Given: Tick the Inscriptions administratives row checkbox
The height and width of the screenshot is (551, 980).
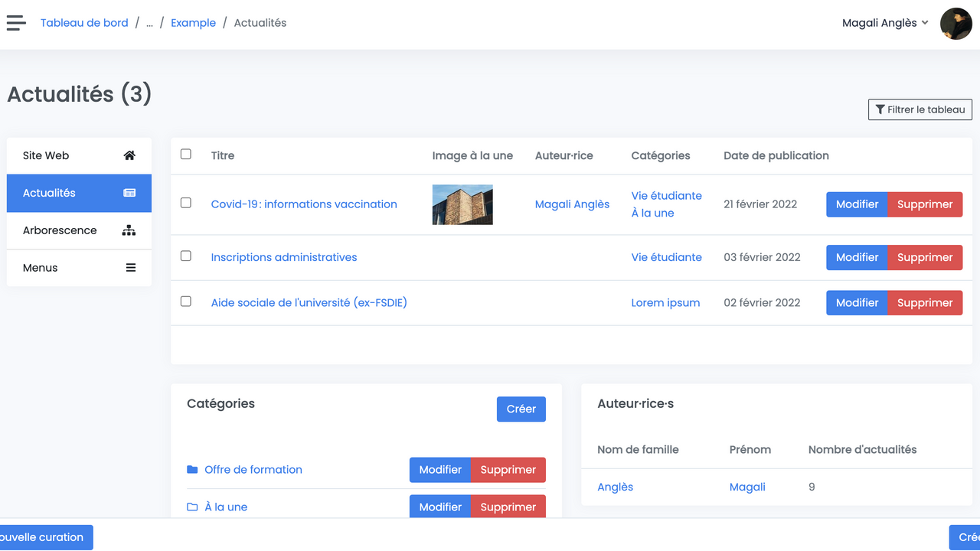Looking at the screenshot, I should pos(186,256).
